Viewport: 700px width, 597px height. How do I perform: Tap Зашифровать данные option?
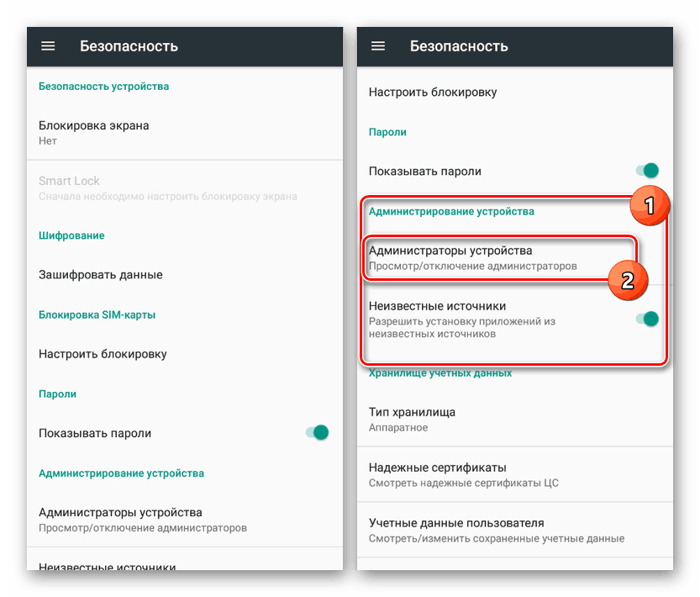[x=101, y=275]
